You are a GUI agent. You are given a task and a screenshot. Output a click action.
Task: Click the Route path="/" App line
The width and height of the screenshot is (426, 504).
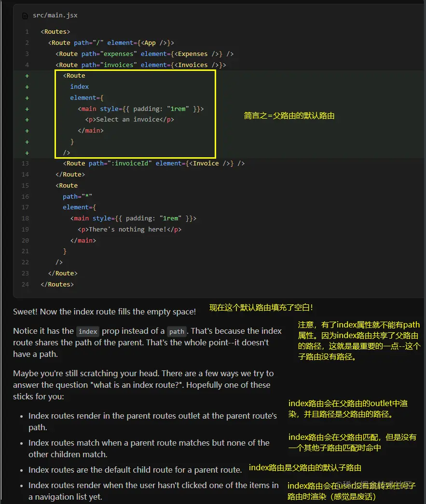point(111,43)
